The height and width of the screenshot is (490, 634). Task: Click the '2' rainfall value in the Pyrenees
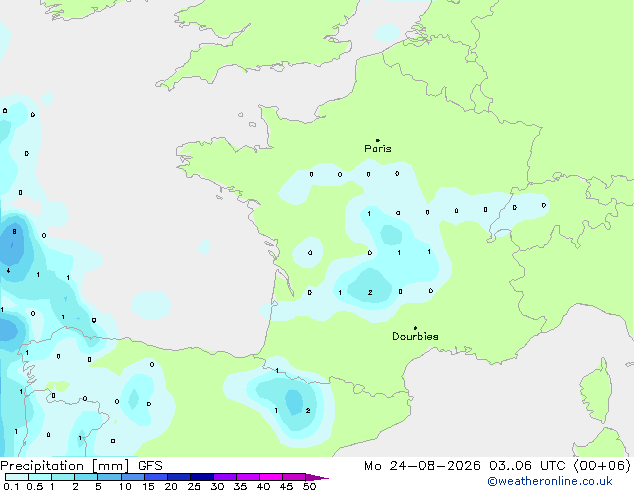tap(308, 411)
